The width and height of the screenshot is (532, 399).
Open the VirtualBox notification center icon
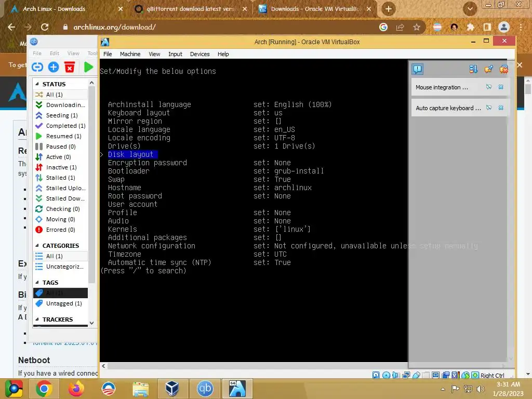pos(417,69)
